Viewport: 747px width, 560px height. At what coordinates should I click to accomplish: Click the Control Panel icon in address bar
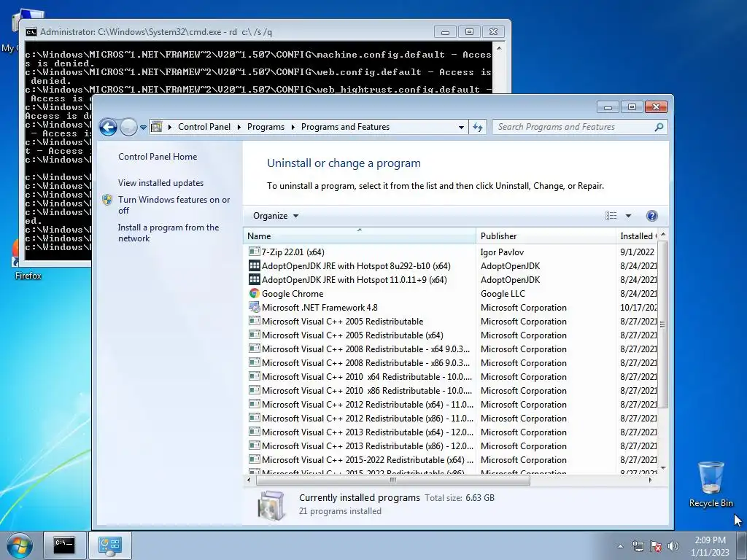point(157,127)
